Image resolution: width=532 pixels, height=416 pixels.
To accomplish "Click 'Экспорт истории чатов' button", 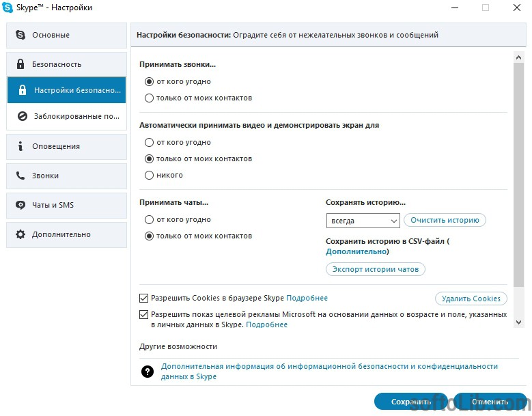I will (x=375, y=269).
